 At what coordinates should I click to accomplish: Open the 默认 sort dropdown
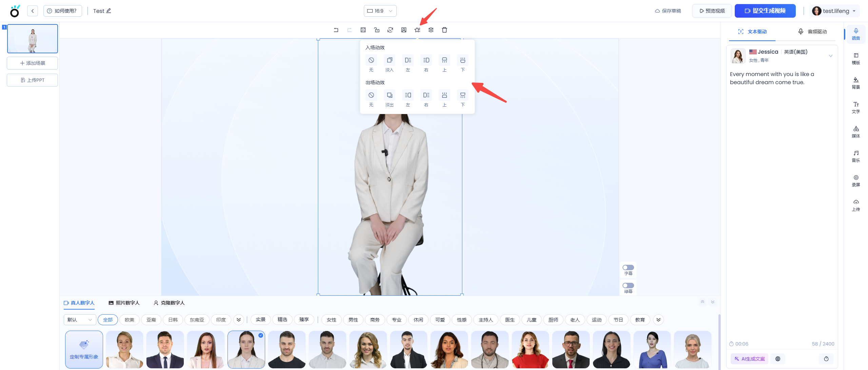coord(80,320)
